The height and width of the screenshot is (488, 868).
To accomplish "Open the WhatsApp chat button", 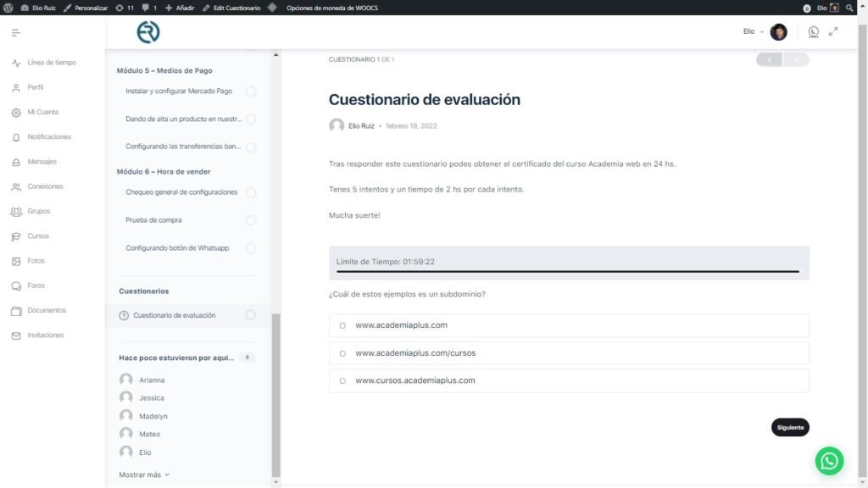I will 829,461.
